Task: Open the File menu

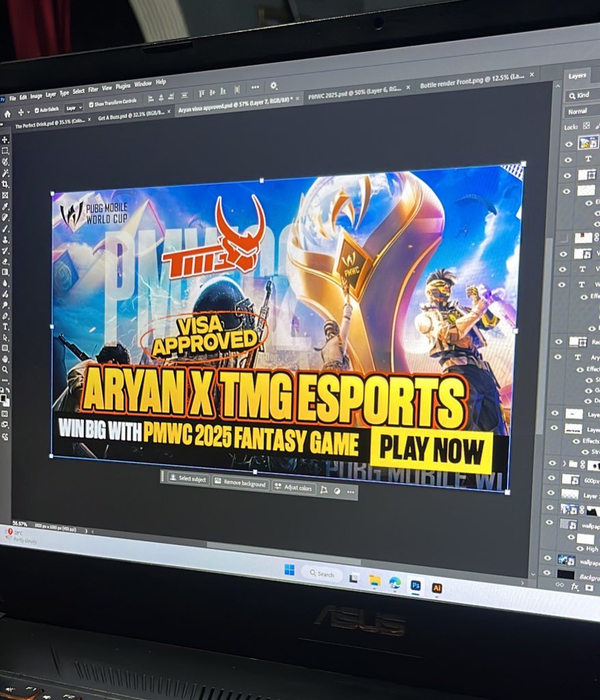Action: 13,98
